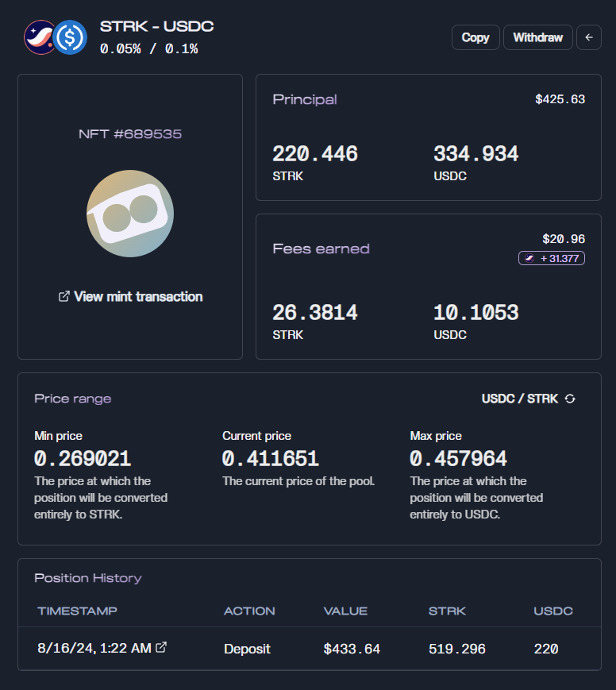Click the USDC token logo icon
Viewport: 616px width, 690px height.
click(x=71, y=37)
